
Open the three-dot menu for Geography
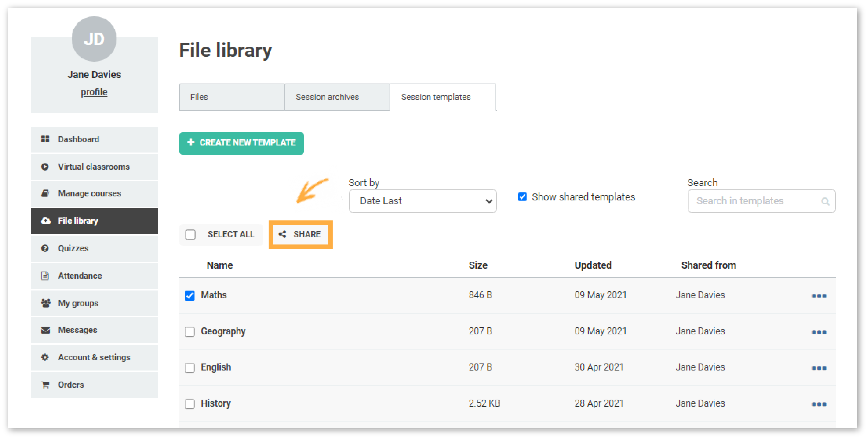[x=819, y=332]
